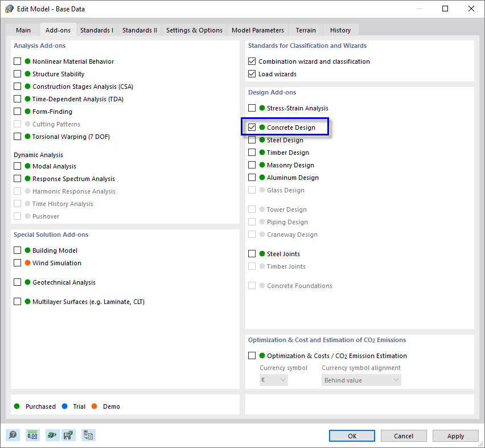Check the Modal Analysis box
The width and height of the screenshot is (485, 448).
click(17, 166)
